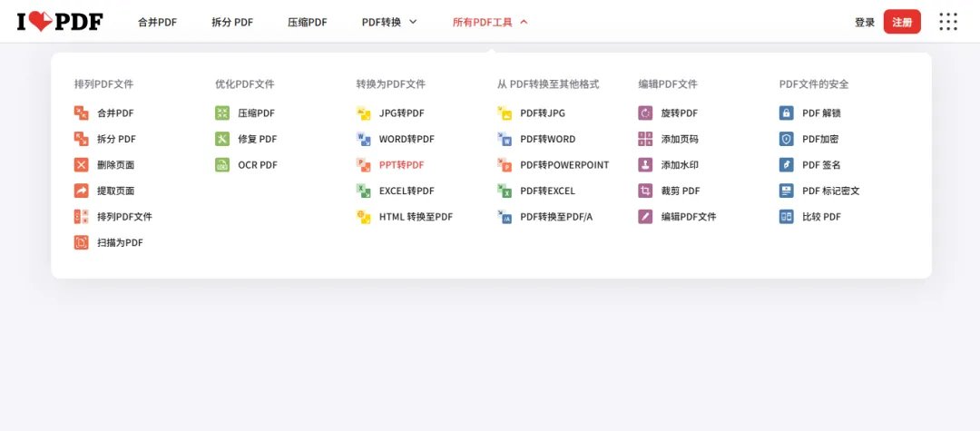Screen dimensions: 980x431
Task: Click the 合并PDF icon in dropdown
Action: click(82, 113)
